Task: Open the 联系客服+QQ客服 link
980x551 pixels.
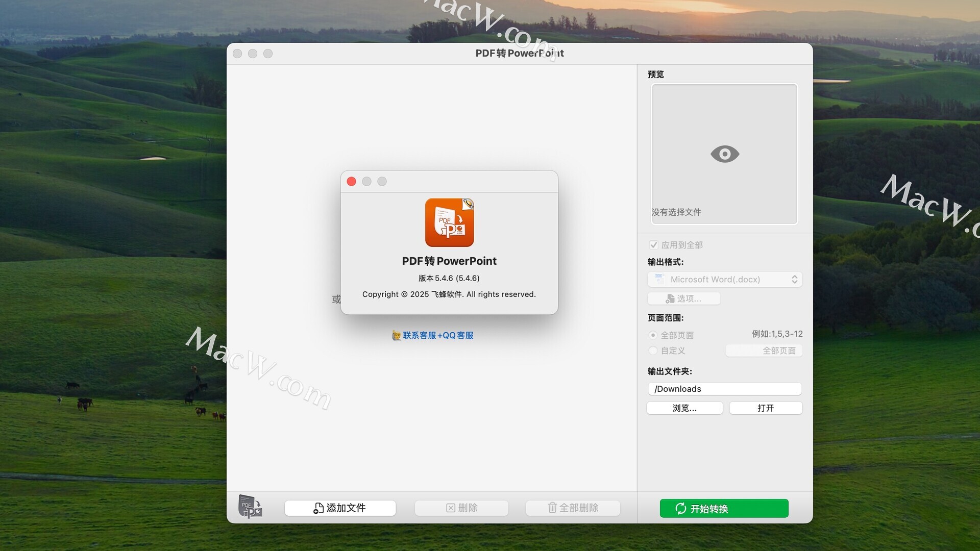Action: click(x=438, y=335)
